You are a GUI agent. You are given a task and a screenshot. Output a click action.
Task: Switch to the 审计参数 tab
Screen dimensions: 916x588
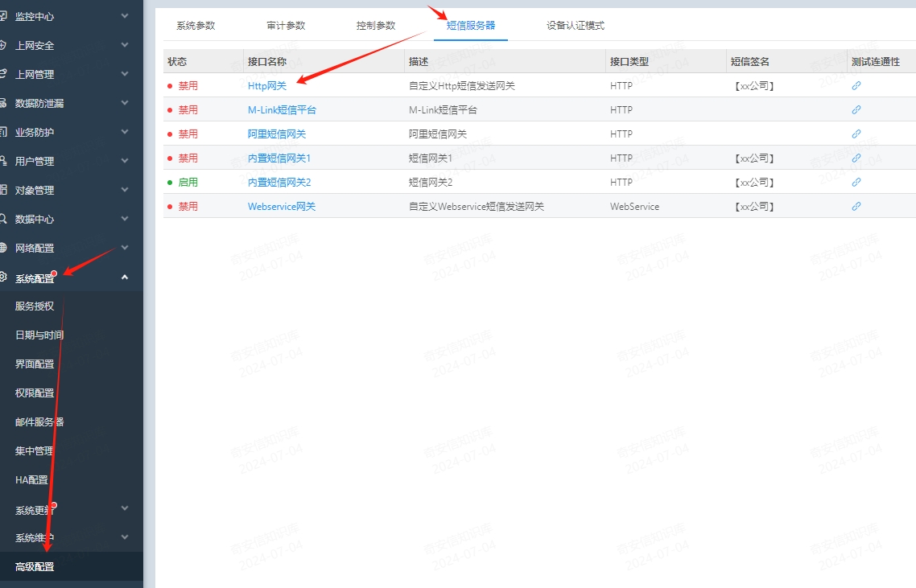(287, 26)
